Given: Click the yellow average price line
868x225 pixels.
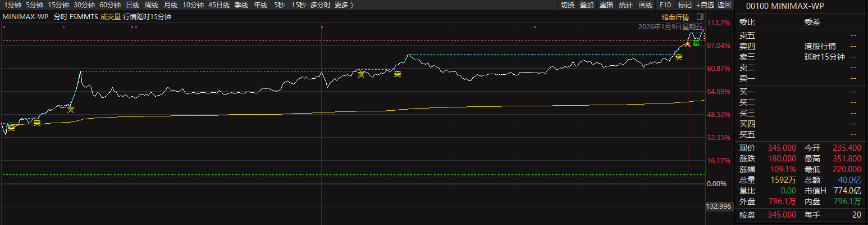Looking at the screenshot, I should point(393,109).
